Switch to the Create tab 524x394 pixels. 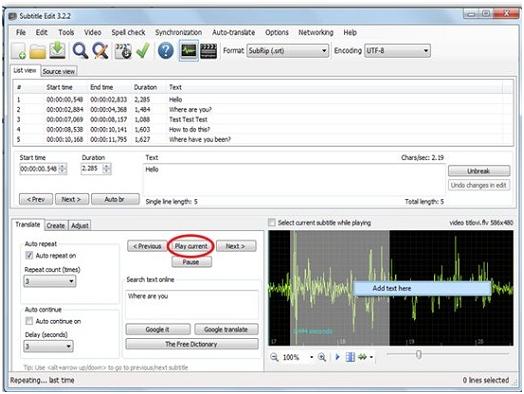pyautogui.click(x=56, y=226)
